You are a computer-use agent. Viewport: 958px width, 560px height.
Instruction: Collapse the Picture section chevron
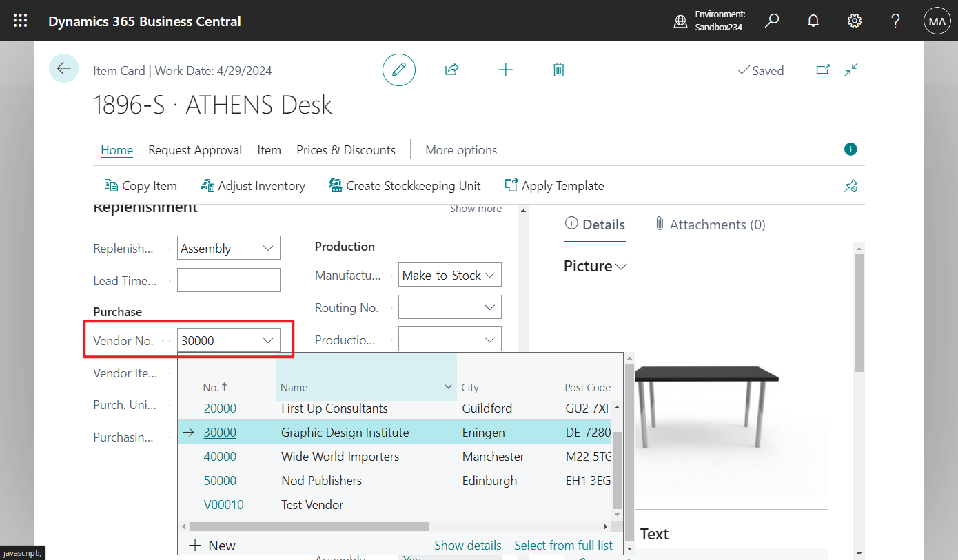(x=620, y=266)
